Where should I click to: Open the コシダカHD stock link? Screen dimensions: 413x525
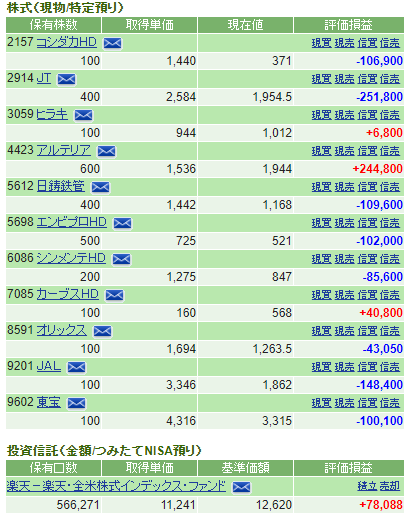point(66,42)
